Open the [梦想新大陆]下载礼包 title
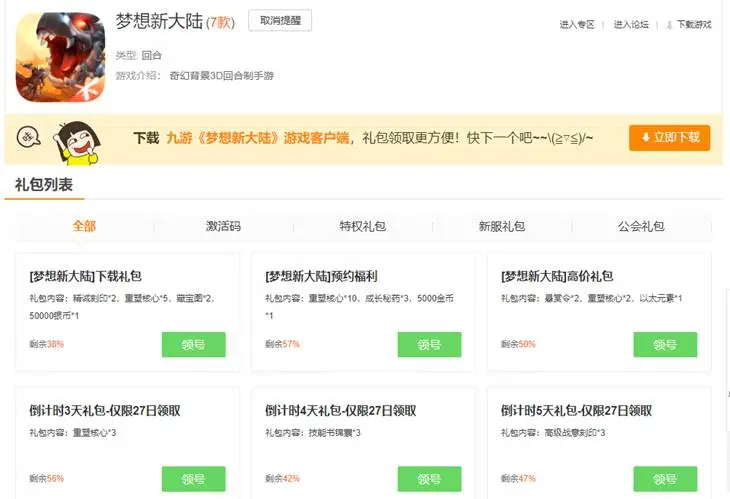The width and height of the screenshot is (730, 499). tap(85, 276)
